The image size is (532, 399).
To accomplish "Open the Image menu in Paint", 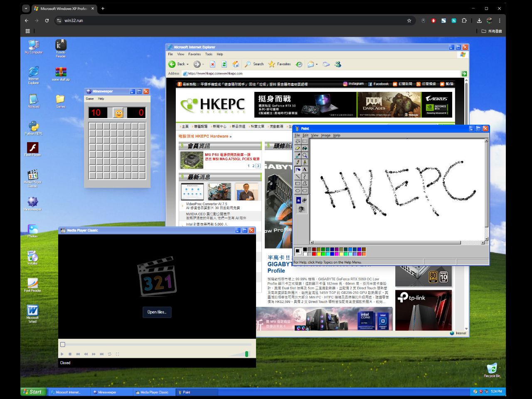I will pyautogui.click(x=325, y=135).
